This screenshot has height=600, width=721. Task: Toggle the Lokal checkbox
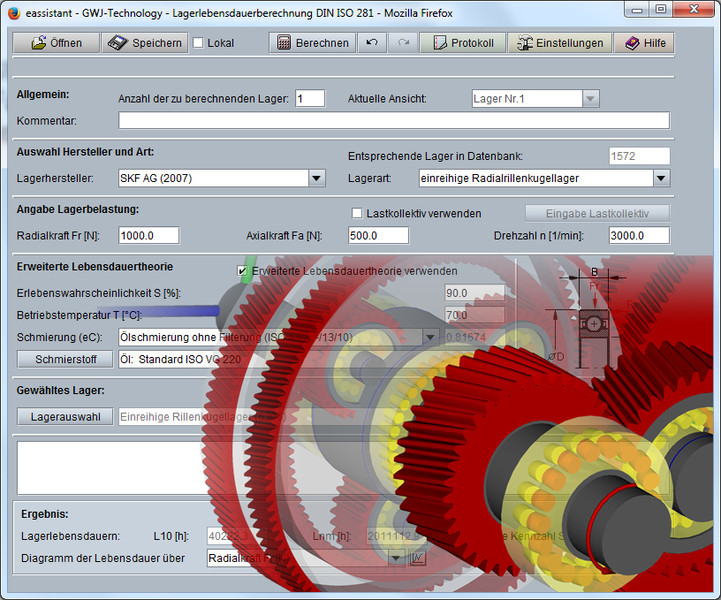pos(198,43)
